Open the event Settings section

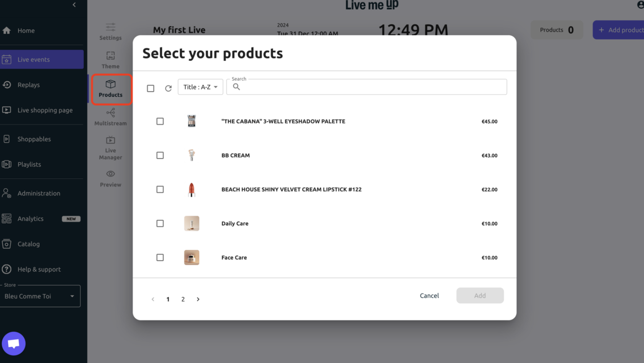[x=110, y=32]
